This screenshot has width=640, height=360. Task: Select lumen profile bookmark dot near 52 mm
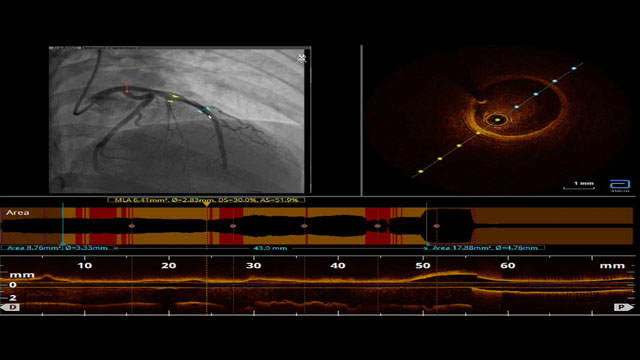tap(437, 226)
